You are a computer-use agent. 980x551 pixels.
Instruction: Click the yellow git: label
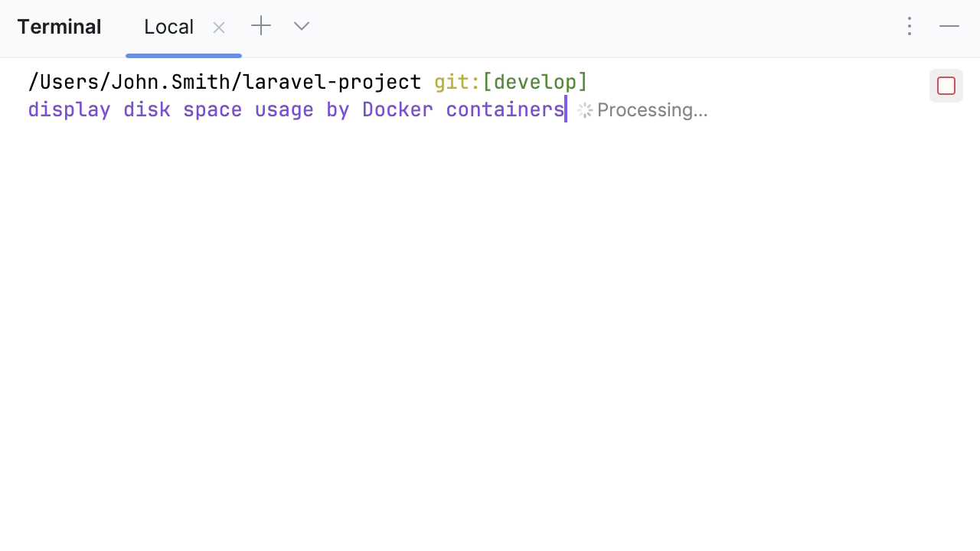[x=457, y=82]
